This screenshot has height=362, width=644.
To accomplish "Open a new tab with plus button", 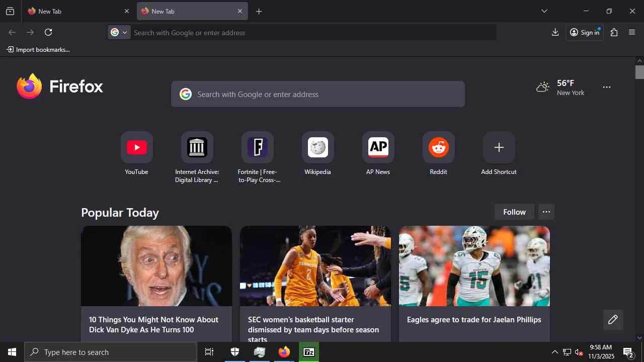I will point(259,11).
